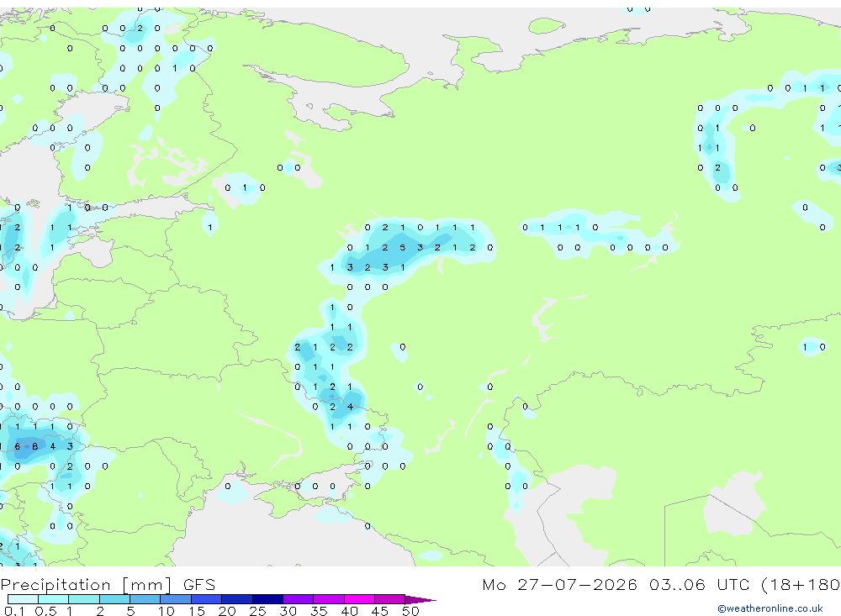The width and height of the screenshot is (841, 616).
Task: Click the 1–2 mm legend color swatch
Action: 84,599
